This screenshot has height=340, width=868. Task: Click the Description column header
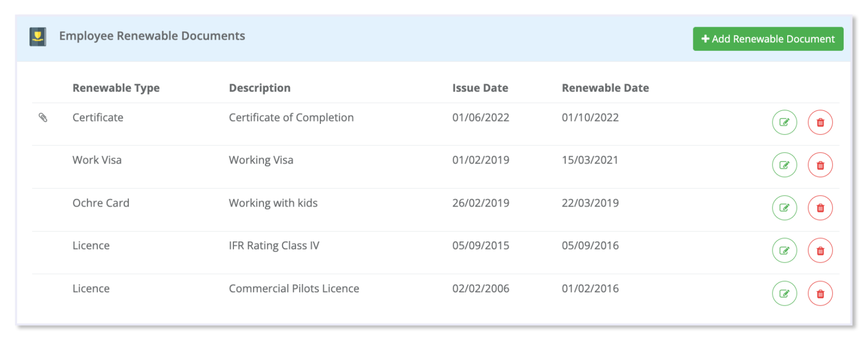click(259, 88)
